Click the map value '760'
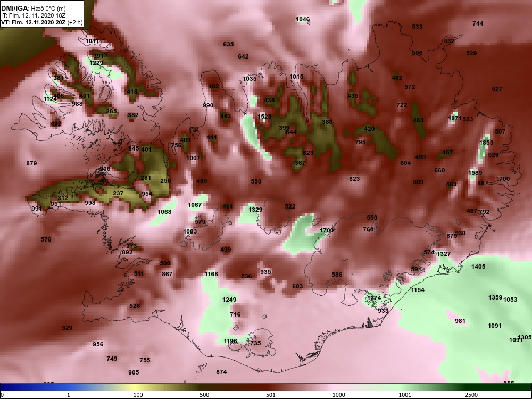Viewport: 532px width, 399px height. [x=368, y=230]
